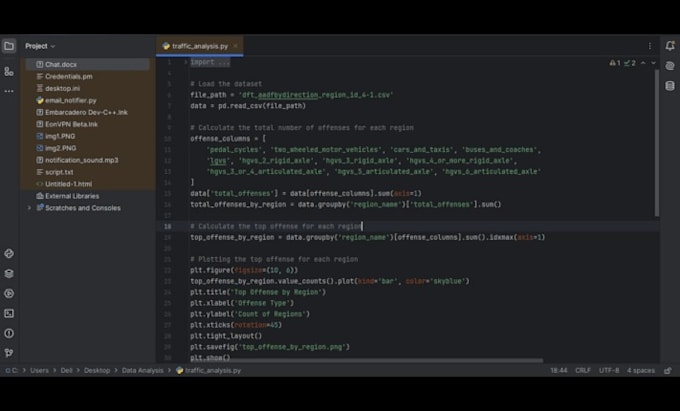This screenshot has height=411, width=680.
Task: Open the Structure tool window icon
Action: [9, 71]
